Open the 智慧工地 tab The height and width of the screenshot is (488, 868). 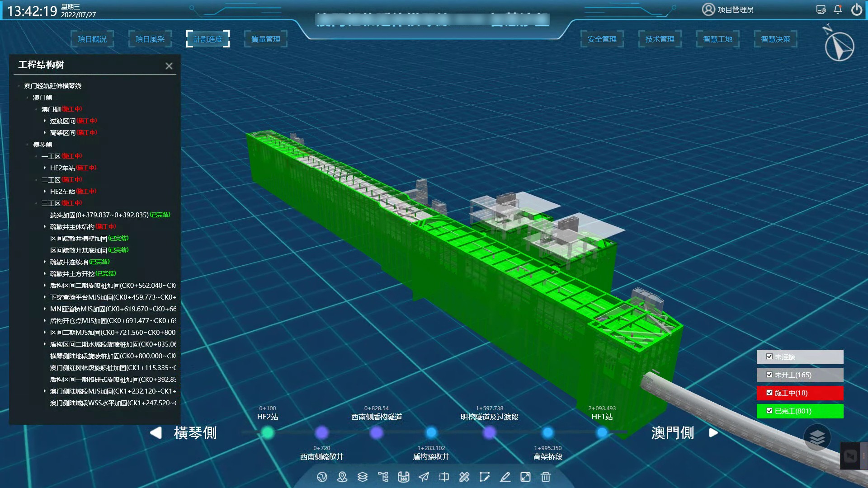(717, 39)
